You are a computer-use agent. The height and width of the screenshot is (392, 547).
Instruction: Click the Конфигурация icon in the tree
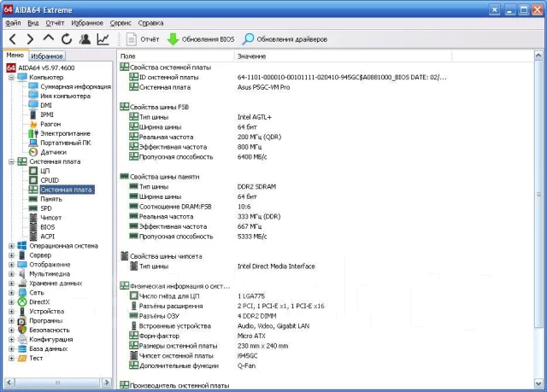22,339
